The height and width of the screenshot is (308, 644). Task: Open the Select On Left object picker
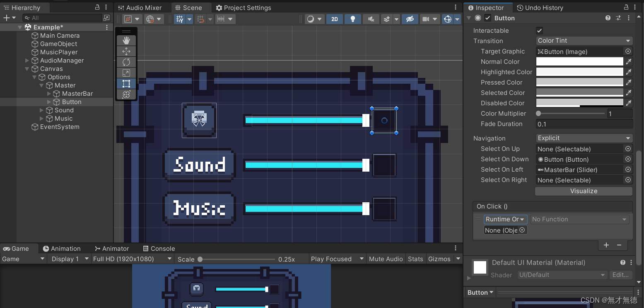pos(628,170)
